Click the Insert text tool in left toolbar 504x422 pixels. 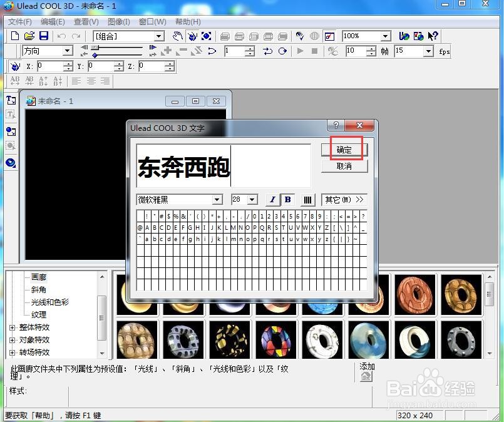pos(11,100)
